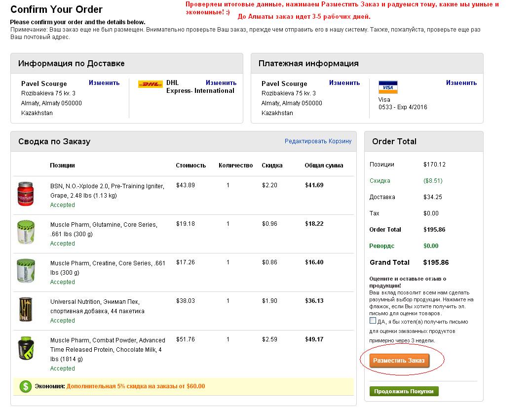Open the Редактировать Корзину link
The width and height of the screenshot is (532, 414).
coord(318,141)
